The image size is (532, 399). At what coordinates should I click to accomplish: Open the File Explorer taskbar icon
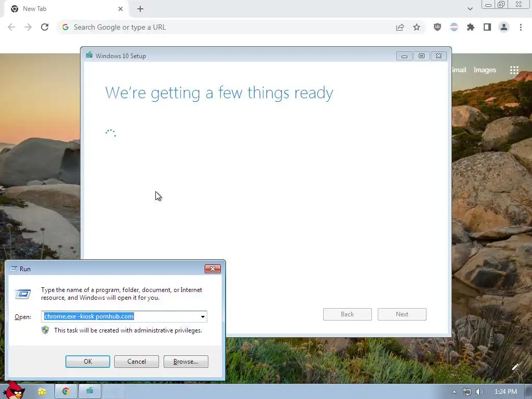click(x=42, y=392)
